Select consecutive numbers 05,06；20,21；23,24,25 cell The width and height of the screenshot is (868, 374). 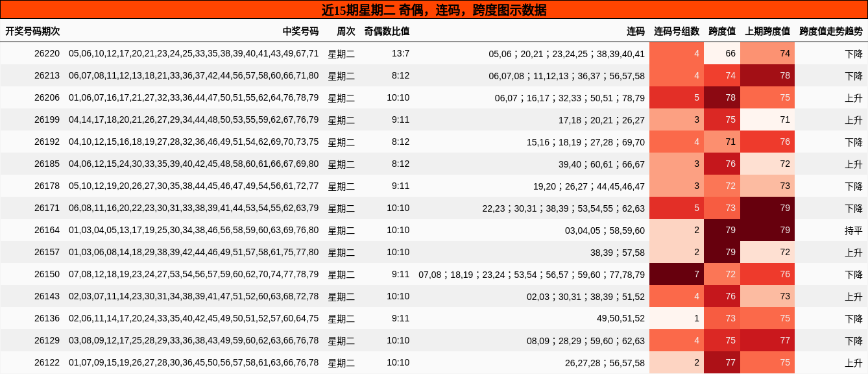pyautogui.click(x=566, y=53)
